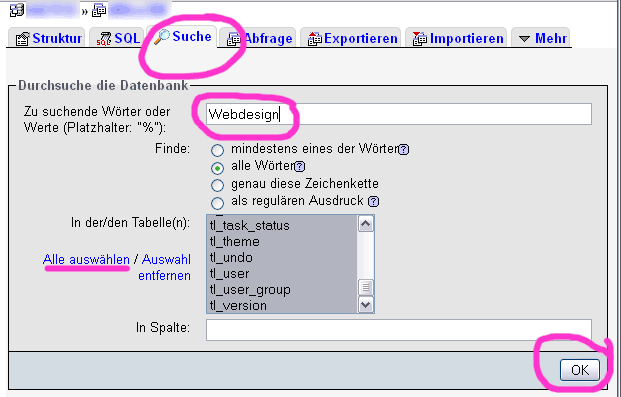Image resolution: width=621 pixels, height=397 pixels.
Task: Click the Importieren tab icon
Action: click(x=419, y=39)
